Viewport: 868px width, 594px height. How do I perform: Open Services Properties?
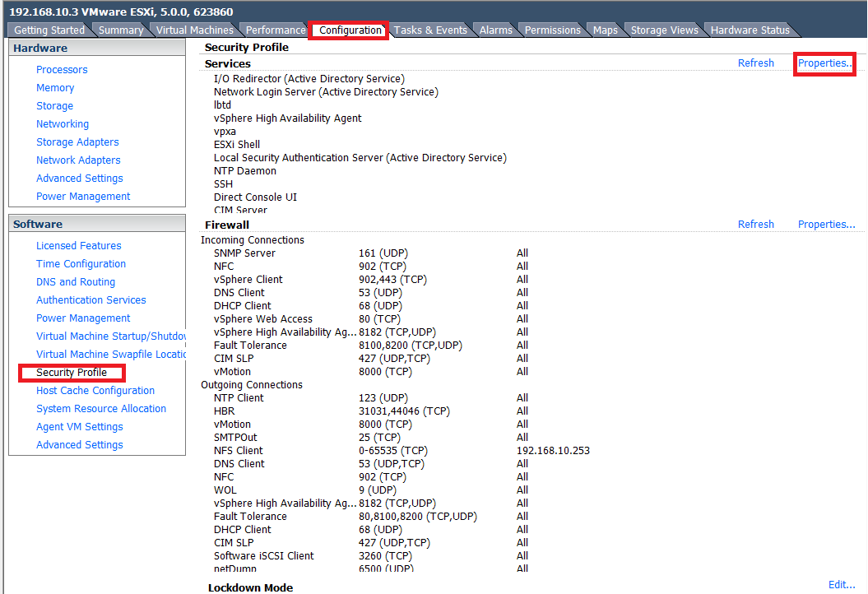click(824, 63)
